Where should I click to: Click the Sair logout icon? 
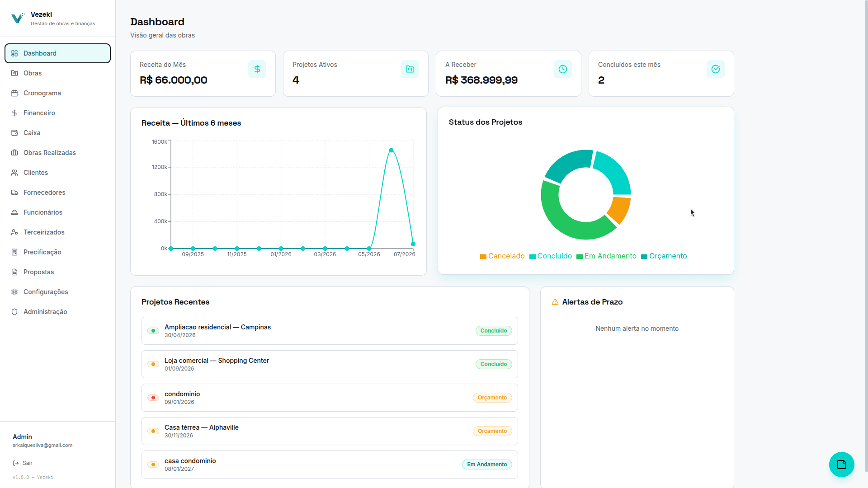pos(16,463)
